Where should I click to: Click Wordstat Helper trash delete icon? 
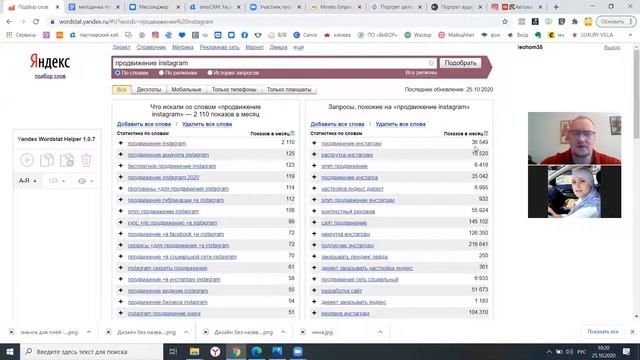click(86, 160)
